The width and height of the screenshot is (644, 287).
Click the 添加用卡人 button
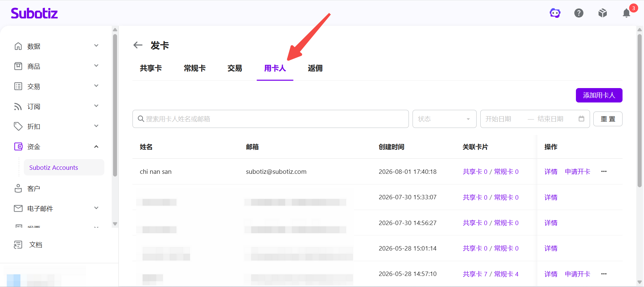599,95
